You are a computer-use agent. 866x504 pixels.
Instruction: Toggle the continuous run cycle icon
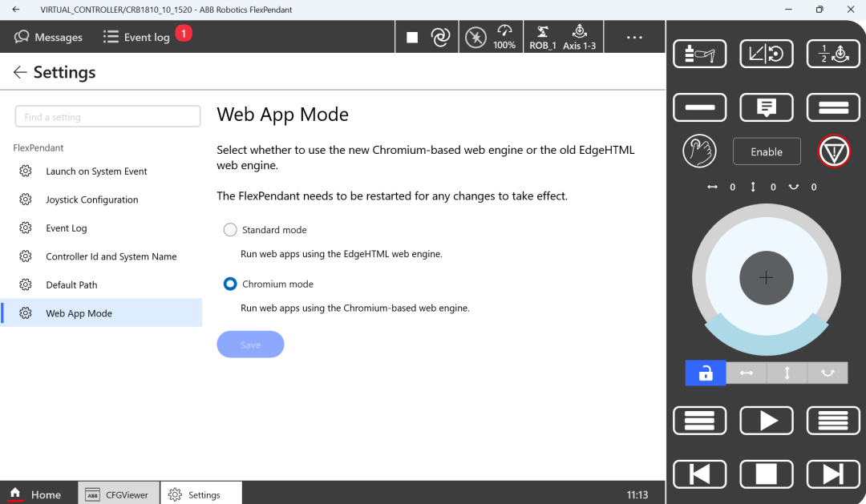coord(440,37)
